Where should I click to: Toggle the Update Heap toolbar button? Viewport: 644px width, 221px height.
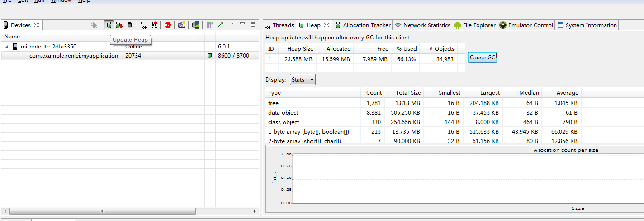pyautogui.click(x=109, y=25)
